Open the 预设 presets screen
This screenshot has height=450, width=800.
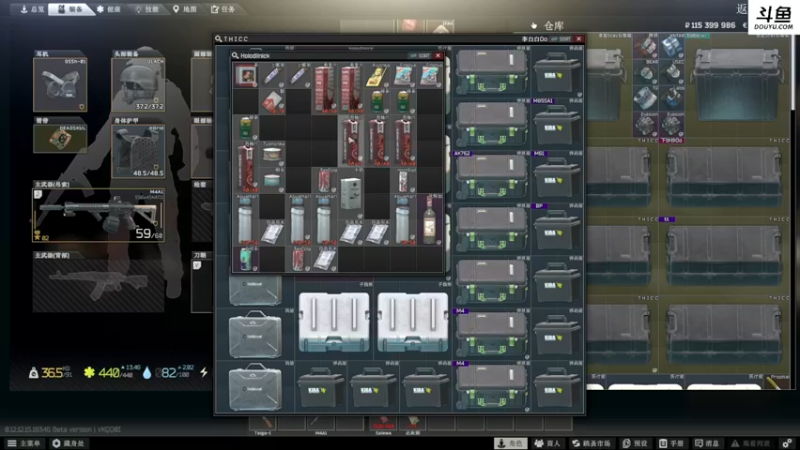click(636, 443)
